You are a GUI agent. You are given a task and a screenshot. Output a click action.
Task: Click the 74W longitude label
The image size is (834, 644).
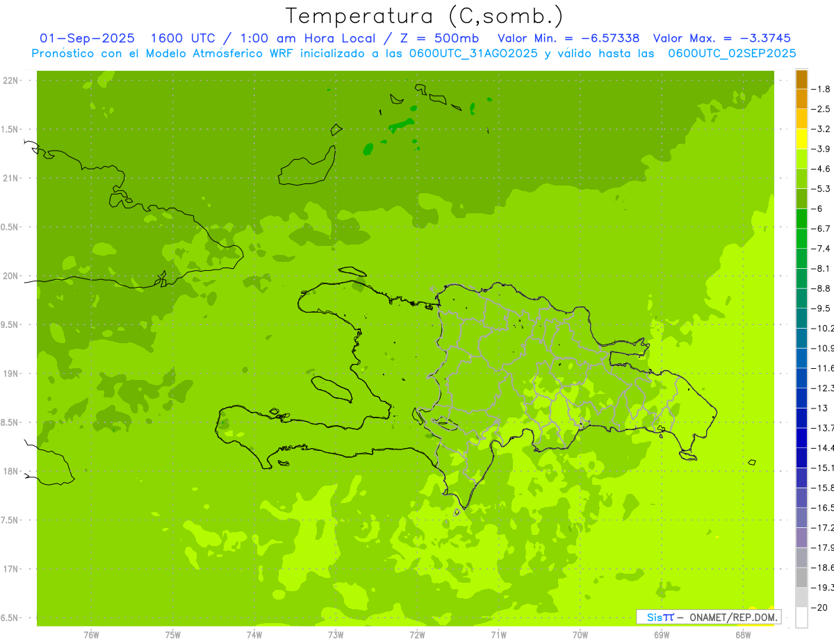[x=254, y=635]
